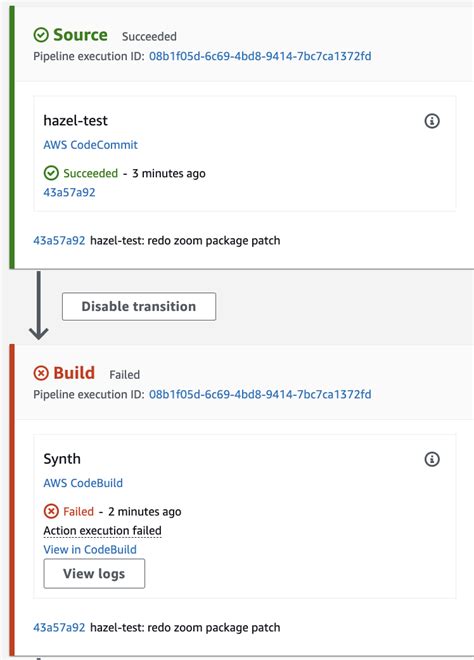Viewport: 474px width, 660px height.
Task: Disable transition between Source and Build
Action: click(139, 306)
